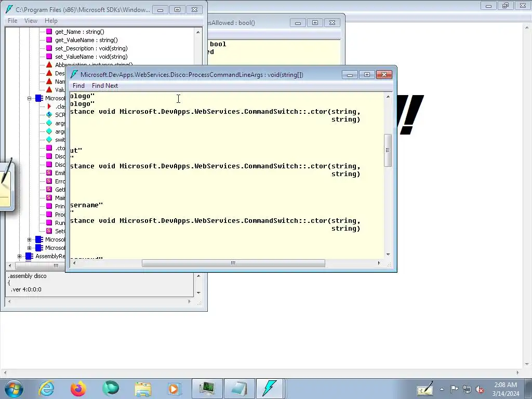Open the Tablet PC Input Panel taskbar toolbar
The width and height of the screenshot is (532, 399).
tap(425, 389)
